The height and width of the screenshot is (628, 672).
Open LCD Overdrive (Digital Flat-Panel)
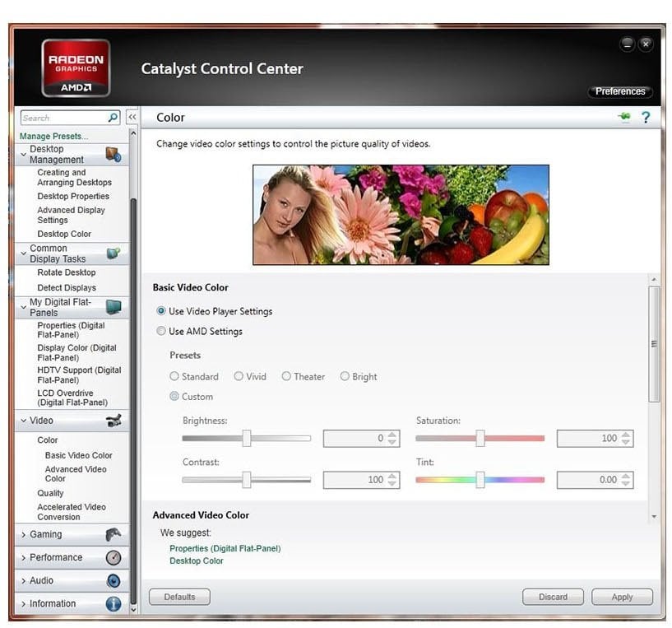(x=72, y=398)
